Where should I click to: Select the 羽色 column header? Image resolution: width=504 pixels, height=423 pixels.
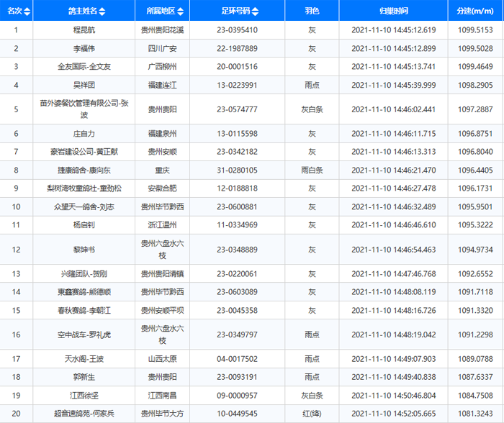point(312,12)
